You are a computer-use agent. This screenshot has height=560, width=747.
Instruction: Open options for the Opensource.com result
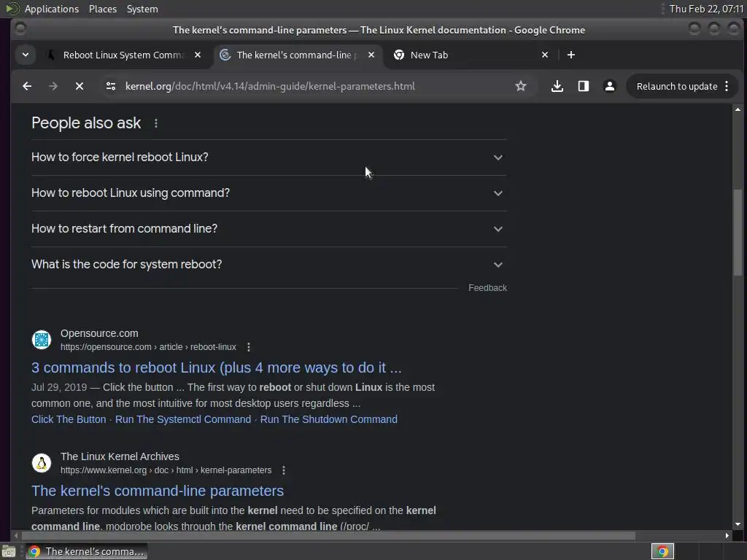(x=248, y=347)
